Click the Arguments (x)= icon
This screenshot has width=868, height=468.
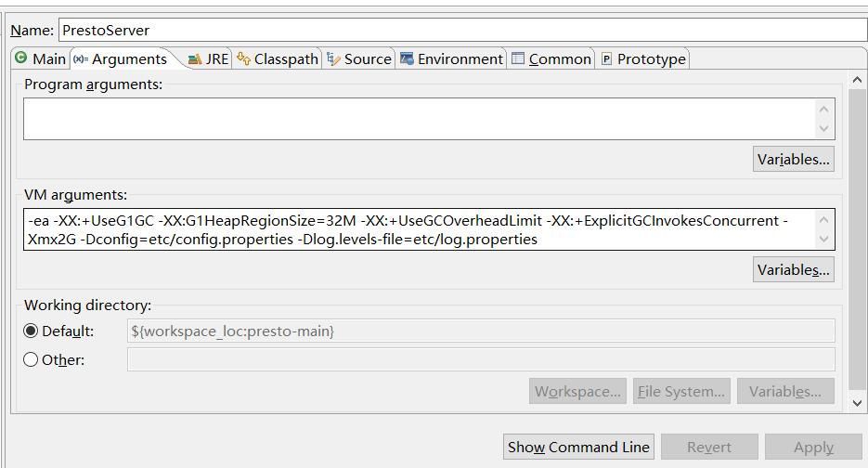[81, 59]
